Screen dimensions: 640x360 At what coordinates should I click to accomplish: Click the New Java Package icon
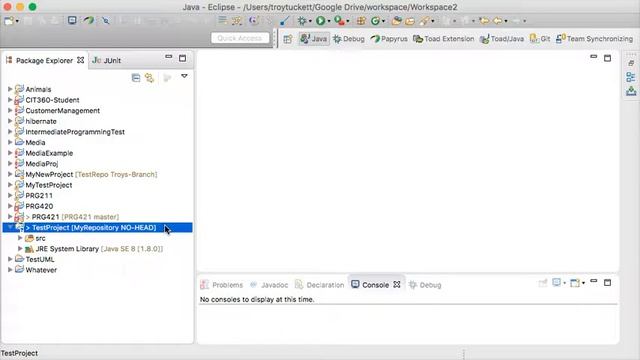coord(361,20)
